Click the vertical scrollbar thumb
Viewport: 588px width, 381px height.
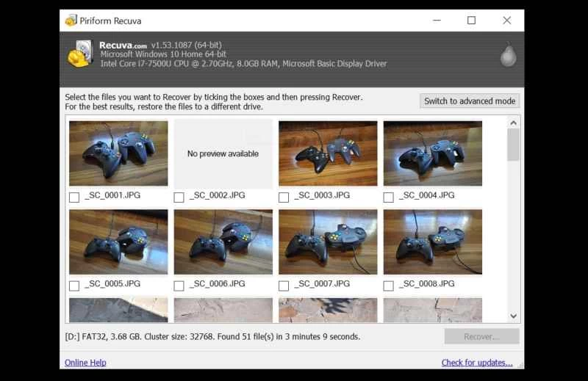point(513,145)
